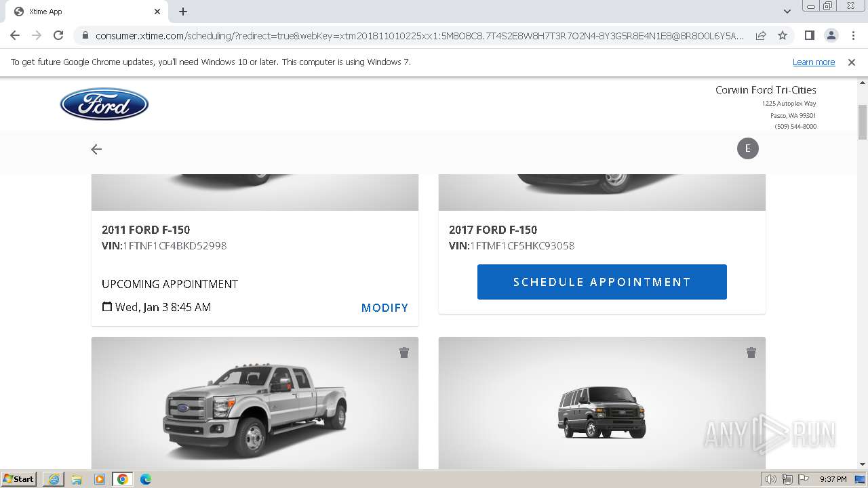Image resolution: width=868 pixels, height=488 pixels.
Task: Open Action Center flag icon
Action: 804,479
